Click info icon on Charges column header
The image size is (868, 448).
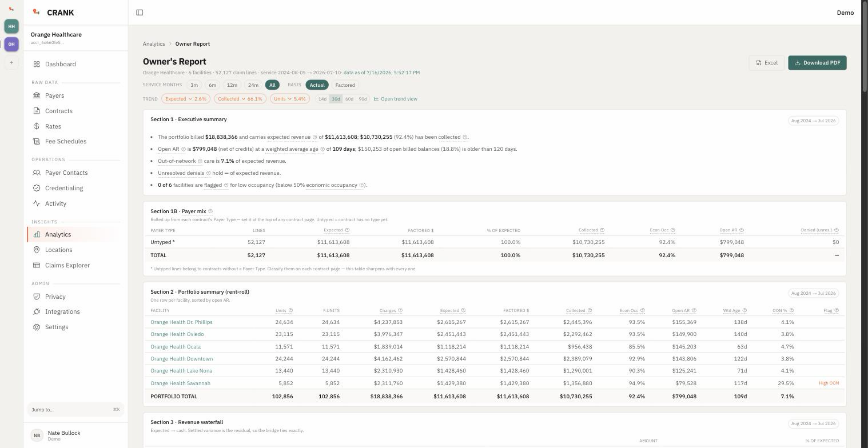tap(400, 310)
